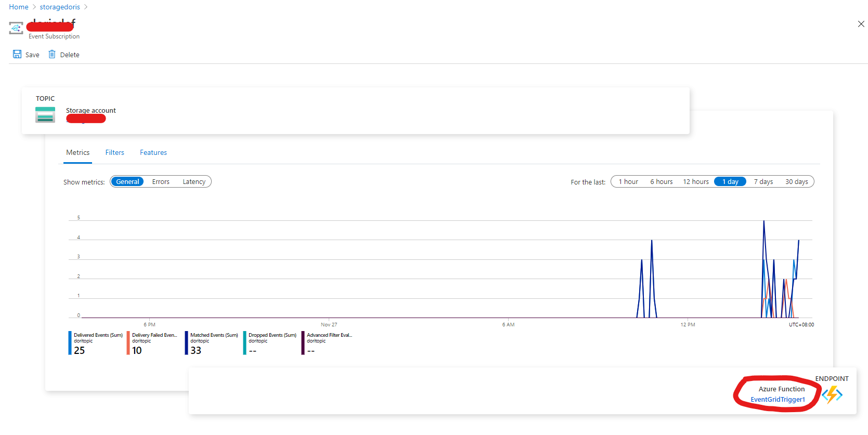This screenshot has height=435, width=868.
Task: Click Matched Events legend entry
Action: click(212, 343)
